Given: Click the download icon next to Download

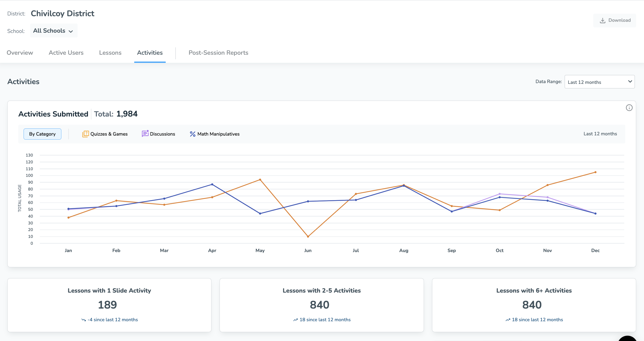Looking at the screenshot, I should point(603,20).
